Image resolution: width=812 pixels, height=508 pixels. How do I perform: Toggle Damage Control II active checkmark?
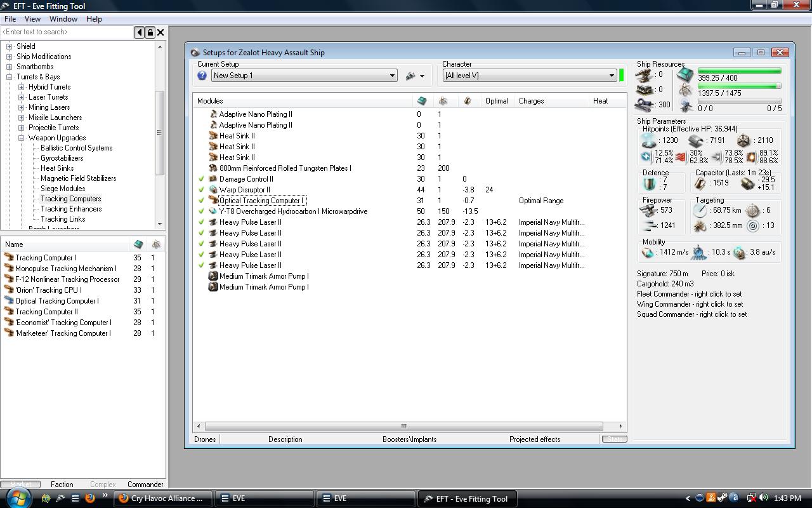(x=201, y=179)
